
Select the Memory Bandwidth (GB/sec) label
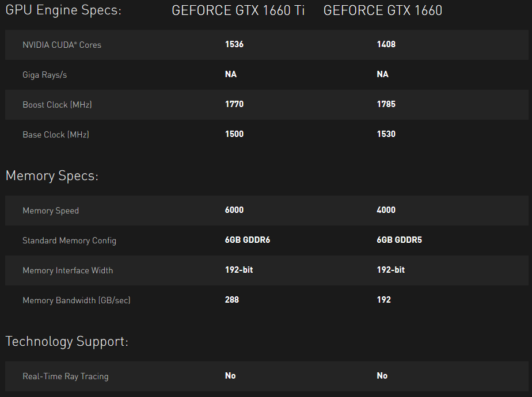point(77,300)
